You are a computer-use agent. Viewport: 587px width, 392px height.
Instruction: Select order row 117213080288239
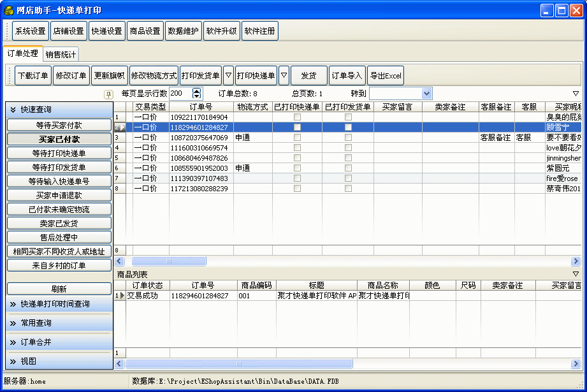point(348,188)
